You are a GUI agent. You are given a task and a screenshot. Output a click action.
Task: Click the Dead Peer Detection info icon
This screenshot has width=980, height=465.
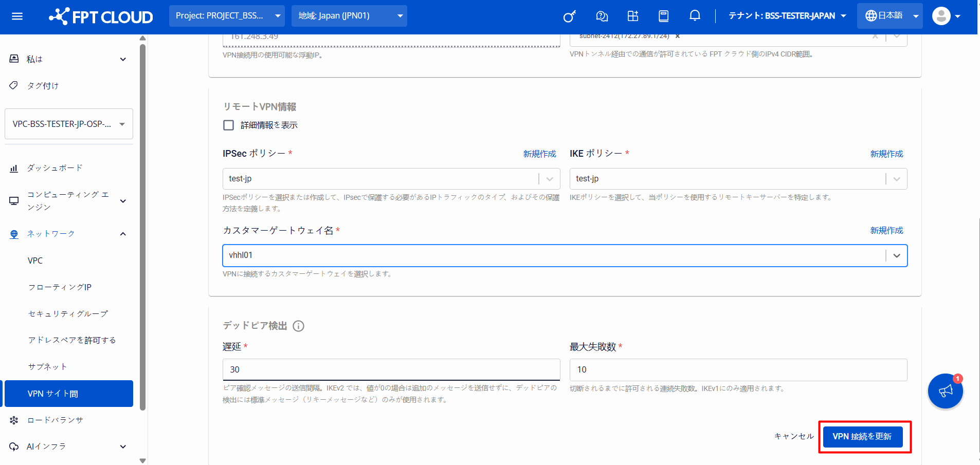[x=298, y=326]
